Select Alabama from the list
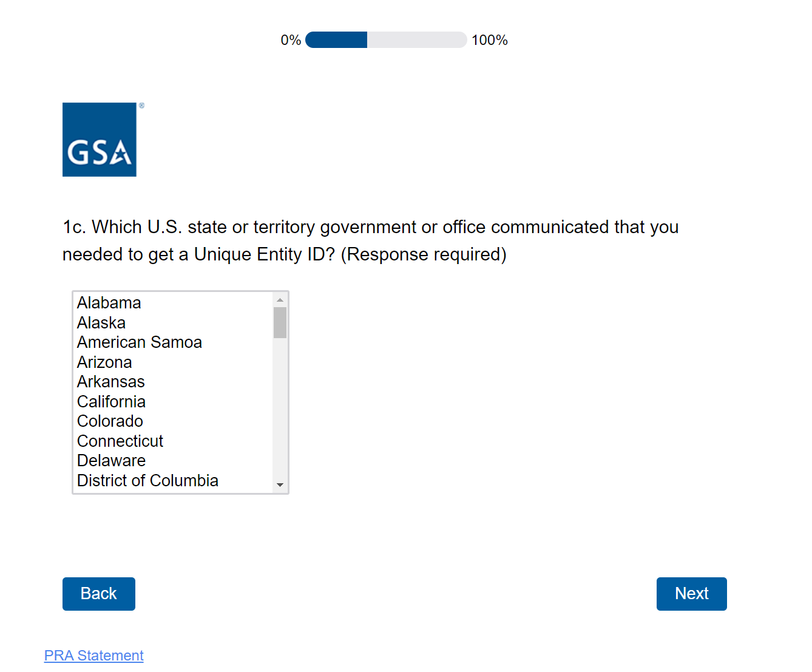Screen dimensions: 812x672 (x=109, y=303)
